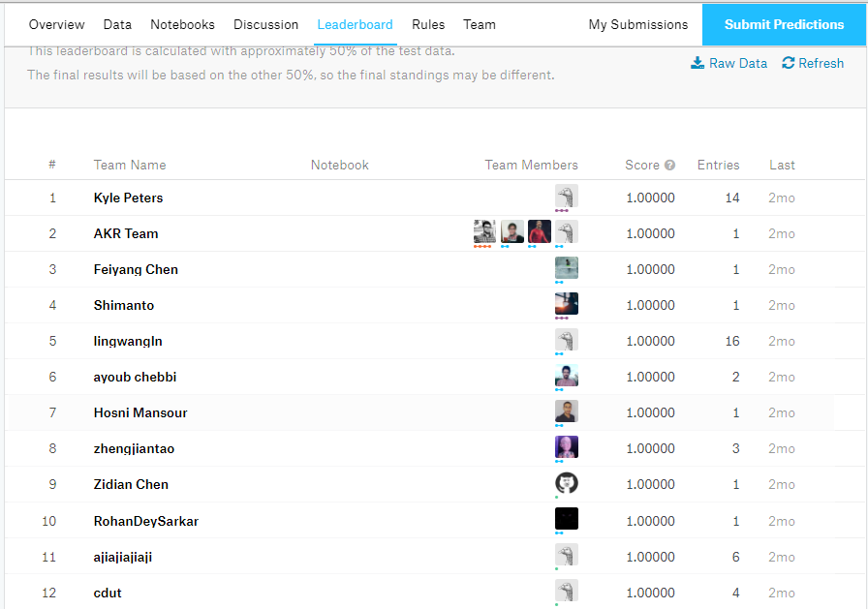Image resolution: width=868 pixels, height=609 pixels.
Task: Open the Rules tab
Action: click(x=428, y=25)
